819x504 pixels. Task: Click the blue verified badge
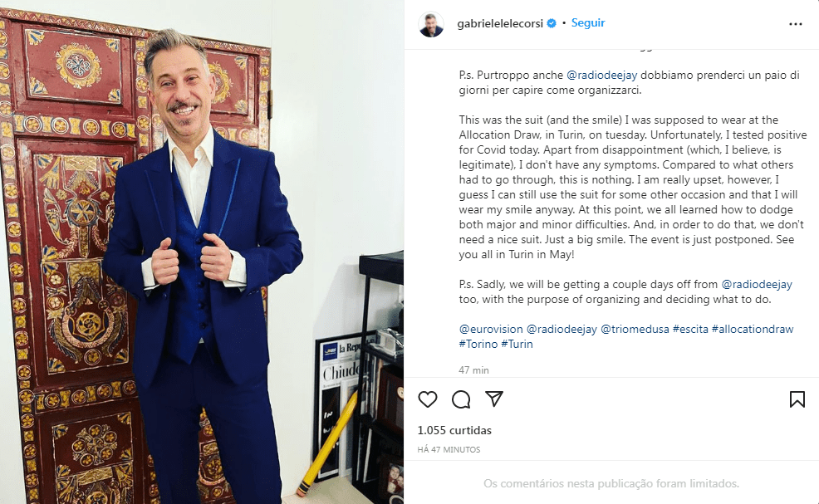tap(552, 23)
